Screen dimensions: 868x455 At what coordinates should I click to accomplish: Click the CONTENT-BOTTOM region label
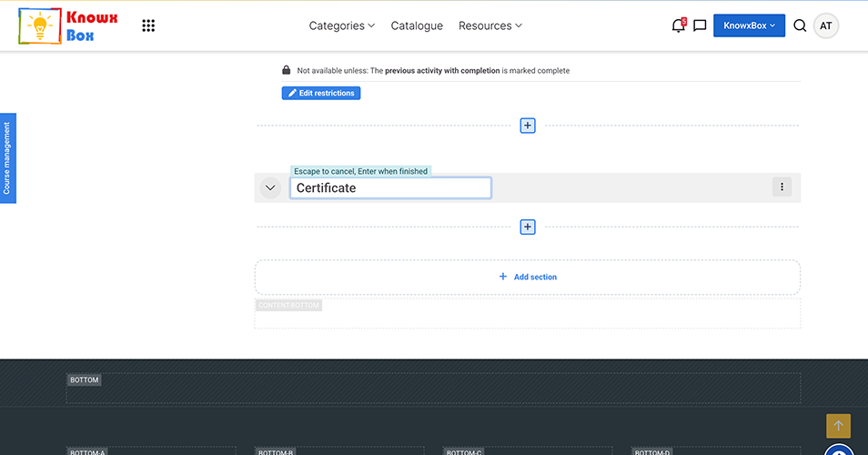(x=288, y=305)
